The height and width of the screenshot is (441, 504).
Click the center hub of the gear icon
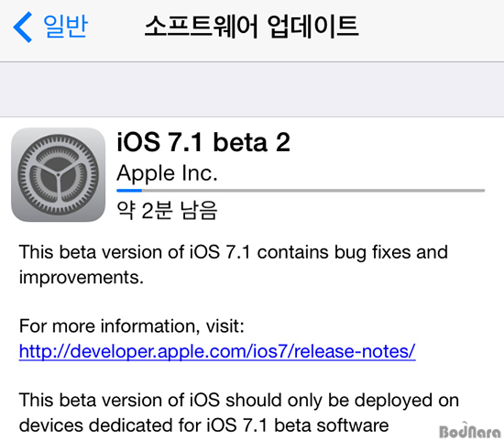point(58,175)
